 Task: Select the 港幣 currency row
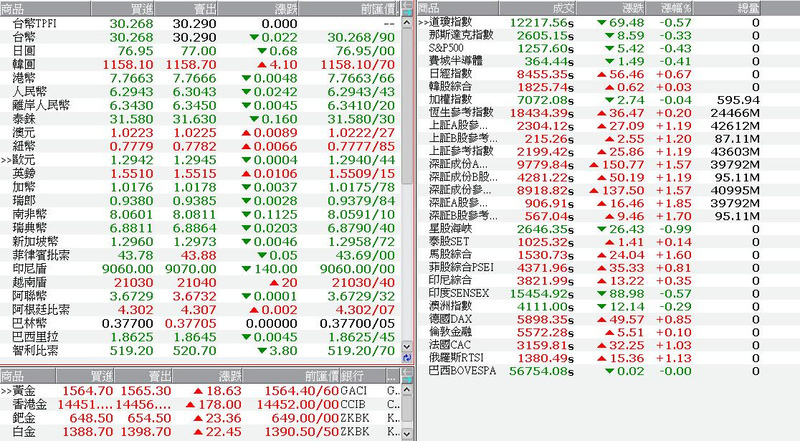199,78
